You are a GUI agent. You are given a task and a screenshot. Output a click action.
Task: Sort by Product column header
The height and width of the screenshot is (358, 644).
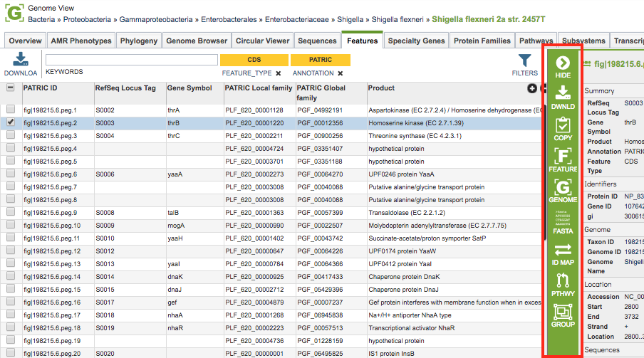pyautogui.click(x=381, y=88)
